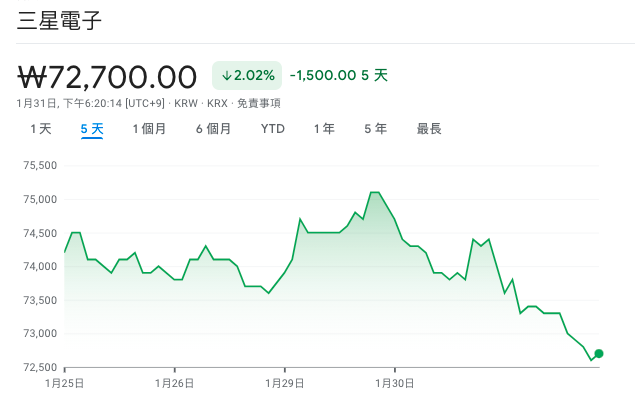Viewport: 635px width, 399px height.
Task: Show the 1 年 price chart
Action: 324,129
